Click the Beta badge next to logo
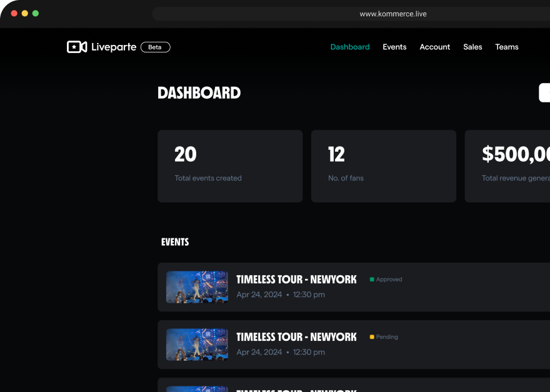550x392 pixels. click(x=155, y=47)
